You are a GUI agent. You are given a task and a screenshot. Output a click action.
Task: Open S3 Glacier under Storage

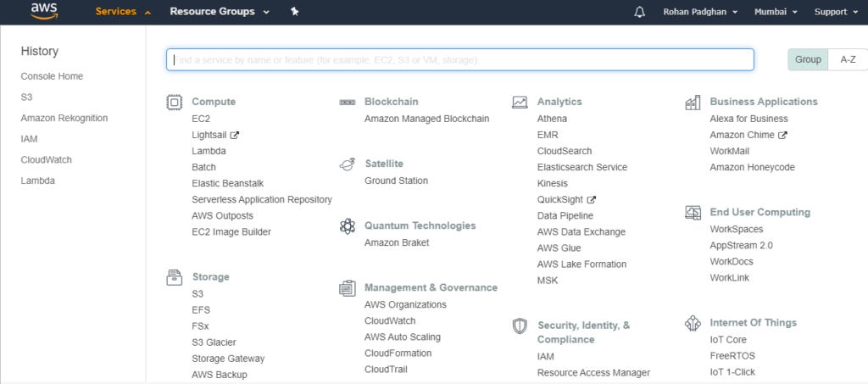(214, 343)
